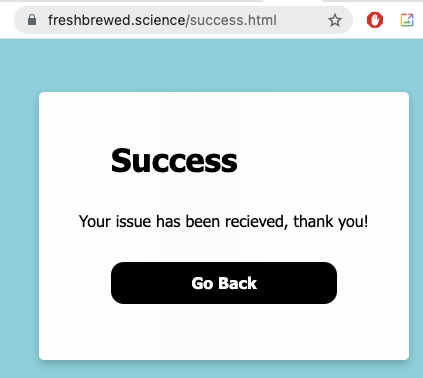Viewport: 423px width, 378px height.
Task: Bookmark this page with the star icon
Action: 335,20
